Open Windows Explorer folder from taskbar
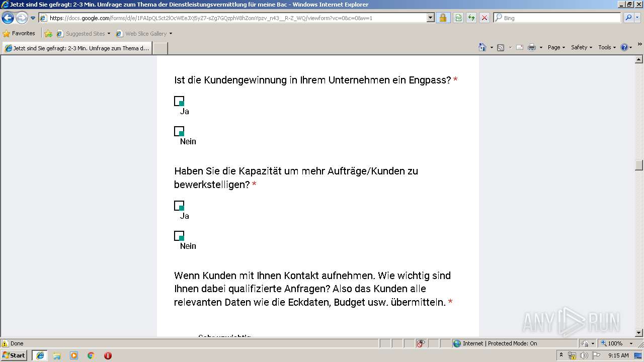This screenshot has height=362, width=644. click(x=57, y=355)
